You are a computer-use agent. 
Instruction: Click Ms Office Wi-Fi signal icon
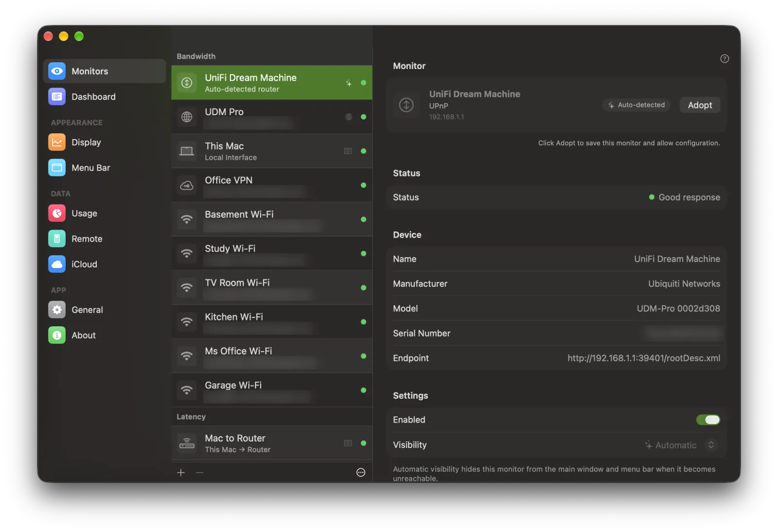tap(187, 356)
